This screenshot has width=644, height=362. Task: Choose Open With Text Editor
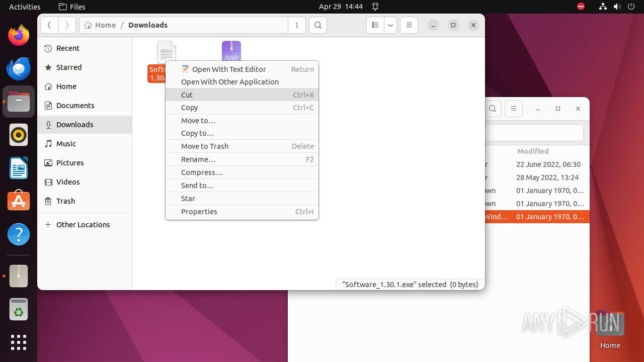coord(242,69)
